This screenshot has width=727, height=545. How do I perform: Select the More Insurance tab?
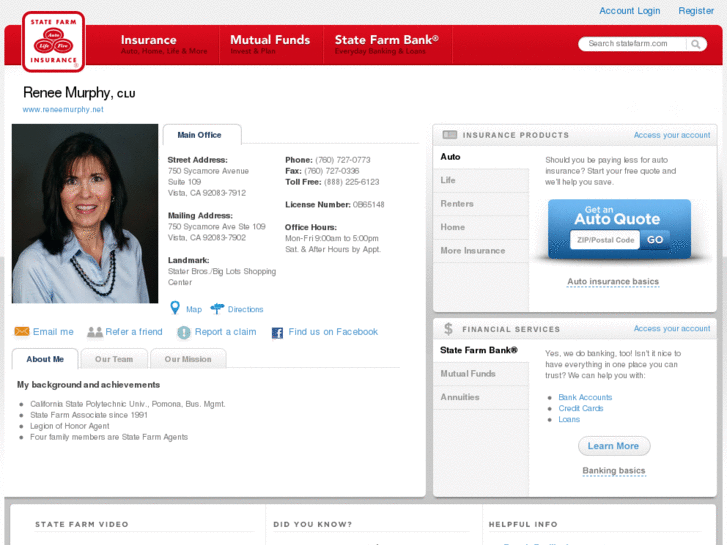click(481, 250)
